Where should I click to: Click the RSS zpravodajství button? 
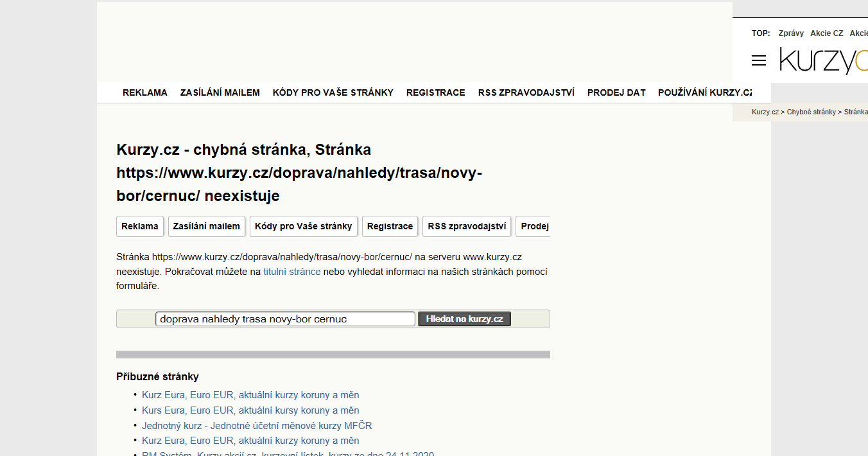click(467, 226)
